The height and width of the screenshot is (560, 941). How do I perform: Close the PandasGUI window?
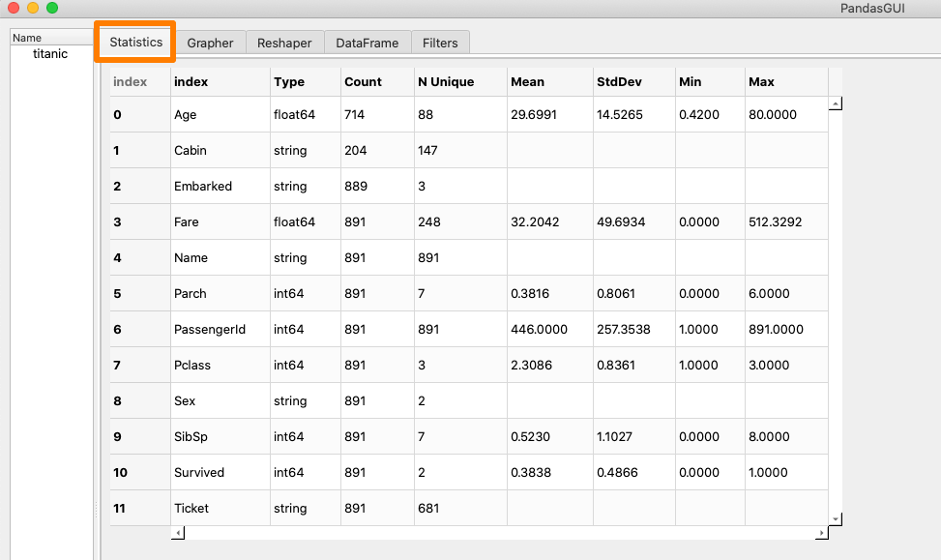click(13, 8)
